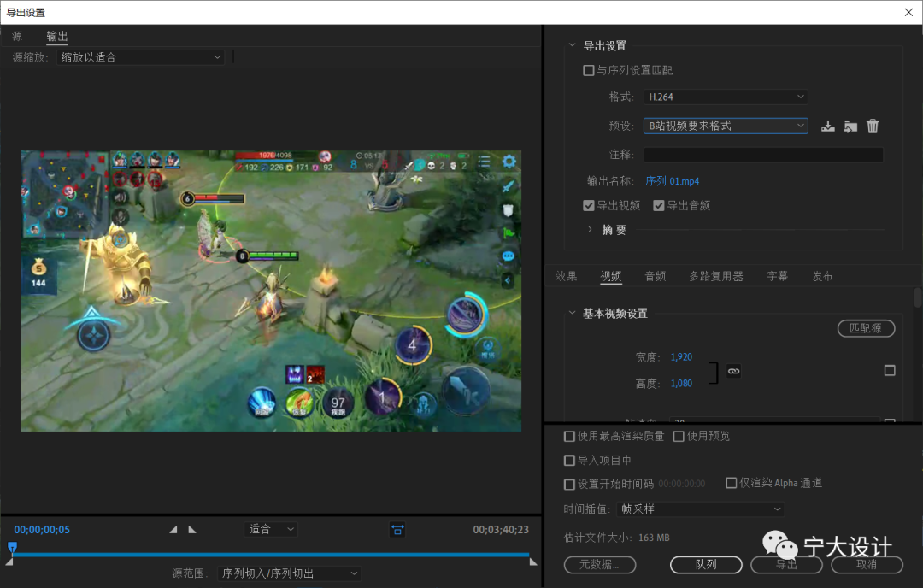
Task: Delete the current preset with trash icon
Action: point(873,126)
